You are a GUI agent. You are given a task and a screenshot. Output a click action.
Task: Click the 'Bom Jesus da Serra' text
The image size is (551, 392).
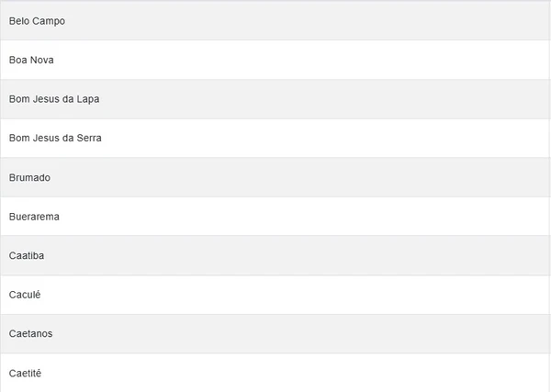click(55, 138)
